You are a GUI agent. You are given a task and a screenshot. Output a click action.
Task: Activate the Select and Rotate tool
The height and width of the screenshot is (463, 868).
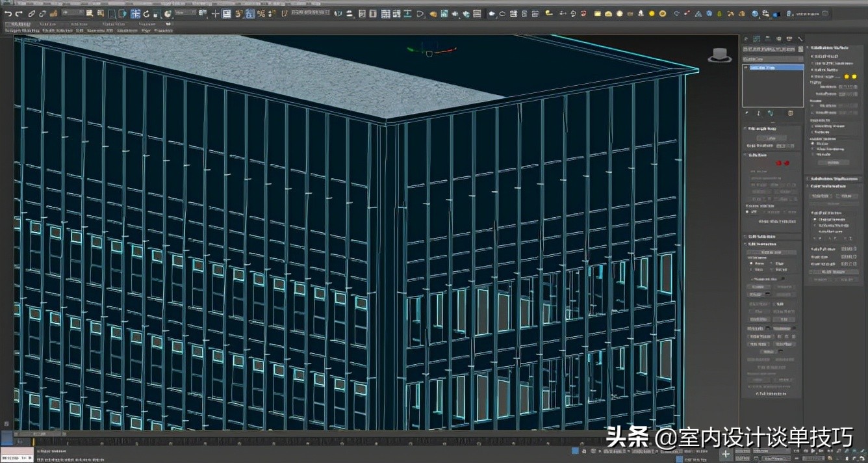[146, 14]
